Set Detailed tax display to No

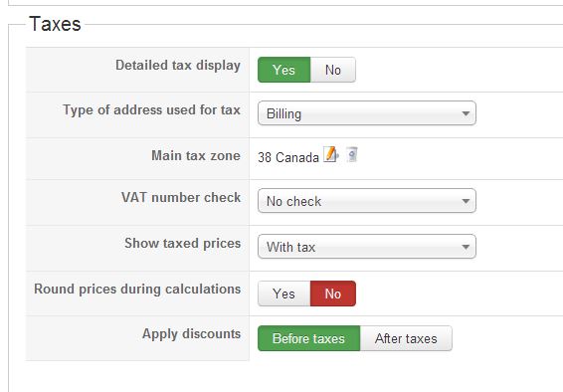[333, 70]
